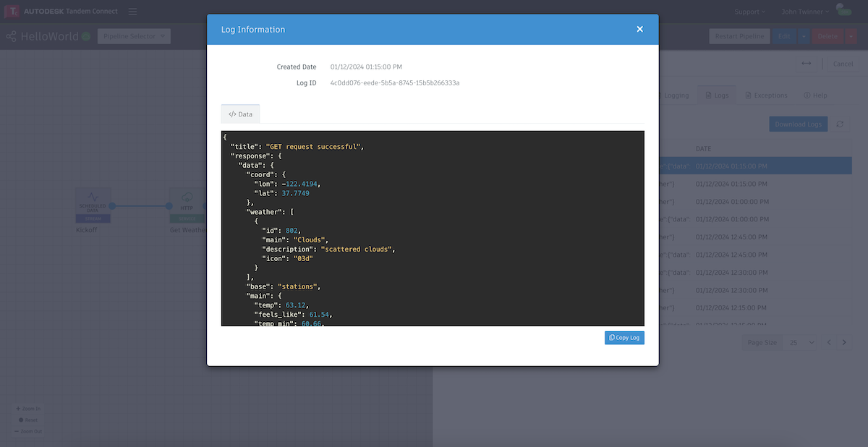This screenshot has height=447, width=868.
Task: Click the "GET request successful" title string
Action: pos(312,147)
